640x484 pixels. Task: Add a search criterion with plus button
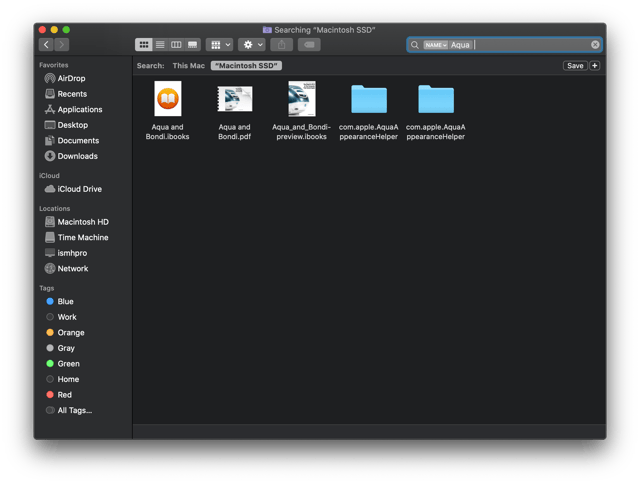tap(595, 66)
